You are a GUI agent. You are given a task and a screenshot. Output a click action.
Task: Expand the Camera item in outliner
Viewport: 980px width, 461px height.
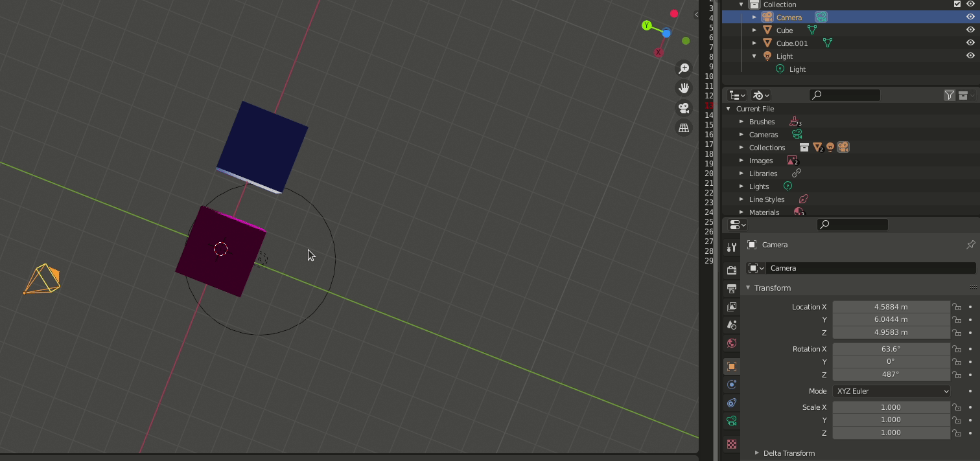(754, 17)
